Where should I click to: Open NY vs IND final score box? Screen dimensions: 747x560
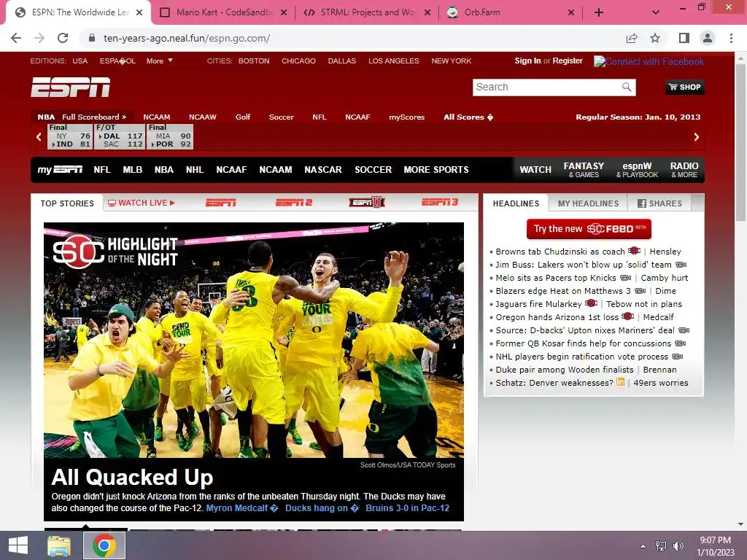pos(69,136)
